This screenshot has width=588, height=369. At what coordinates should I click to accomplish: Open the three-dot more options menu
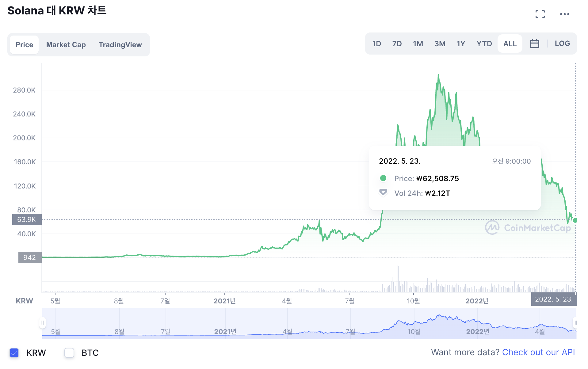click(x=564, y=14)
